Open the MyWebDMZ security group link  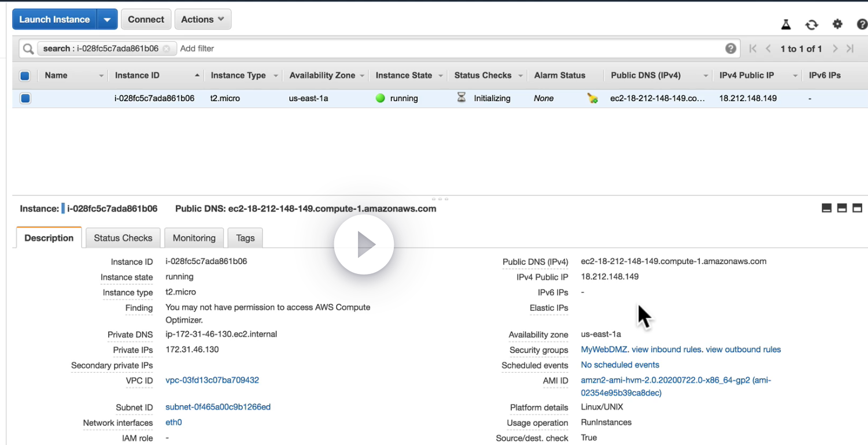tap(604, 350)
